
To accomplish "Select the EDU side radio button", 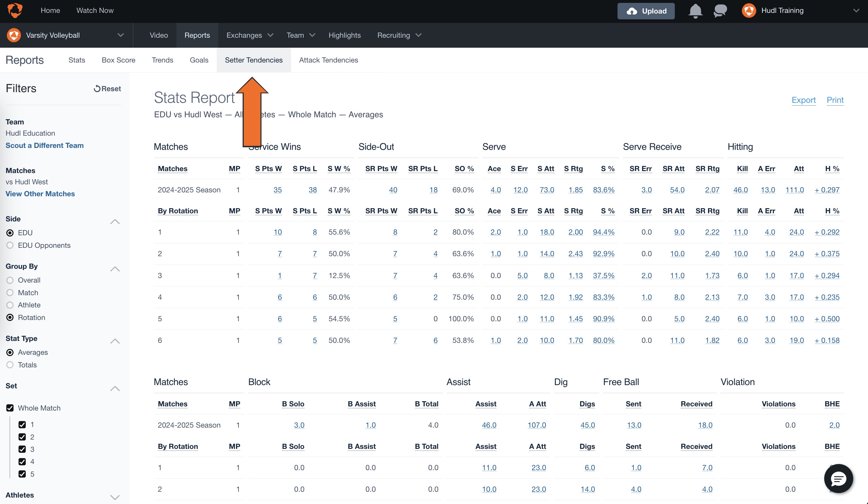I will (x=10, y=233).
